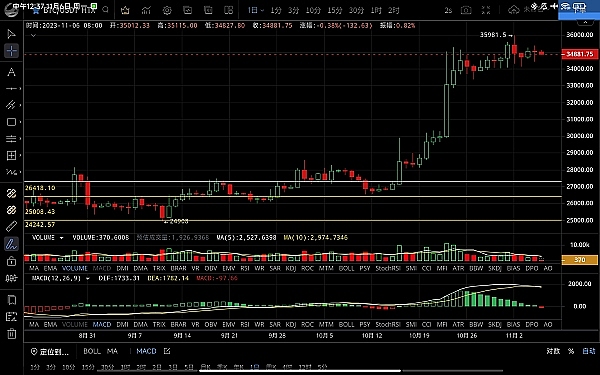Open the horizontal levels drawing tool
Screen dimensions: 600x375
[x=11, y=139]
